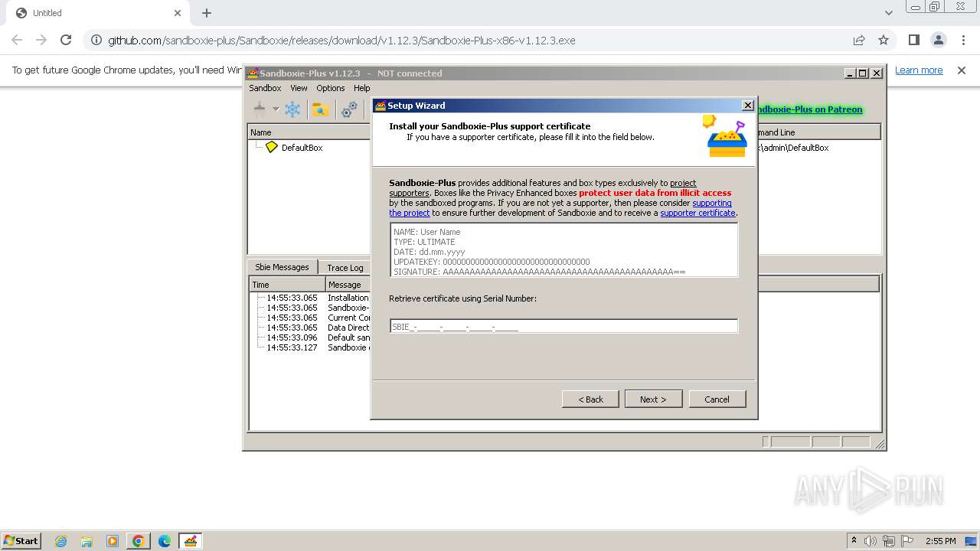Minimize the Sandboxie-Plus window

(x=850, y=73)
